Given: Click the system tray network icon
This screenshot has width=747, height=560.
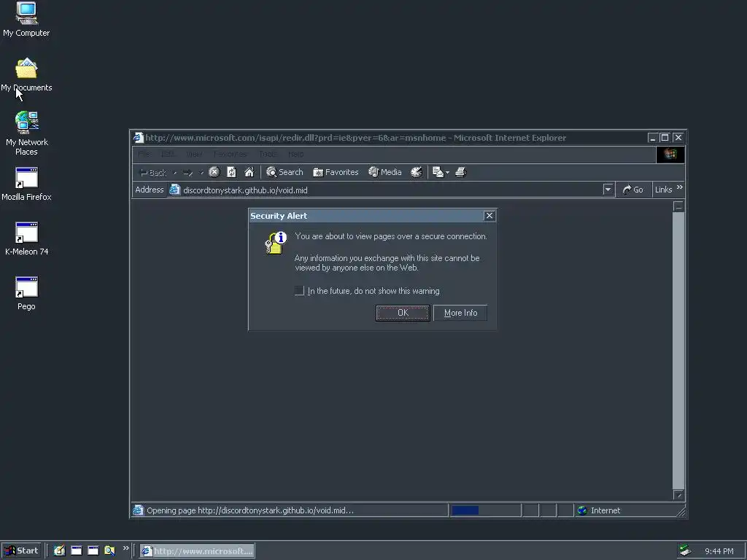Looking at the screenshot, I should tap(685, 551).
